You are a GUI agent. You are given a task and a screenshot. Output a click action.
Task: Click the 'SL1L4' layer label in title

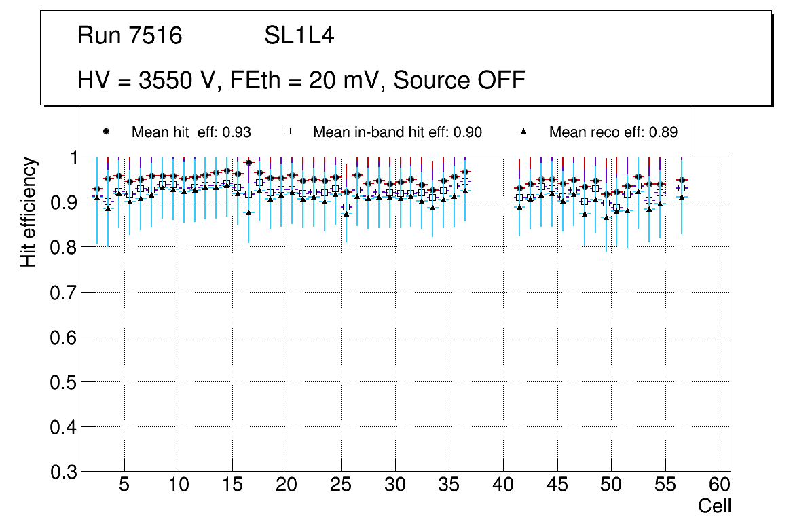tap(299, 36)
